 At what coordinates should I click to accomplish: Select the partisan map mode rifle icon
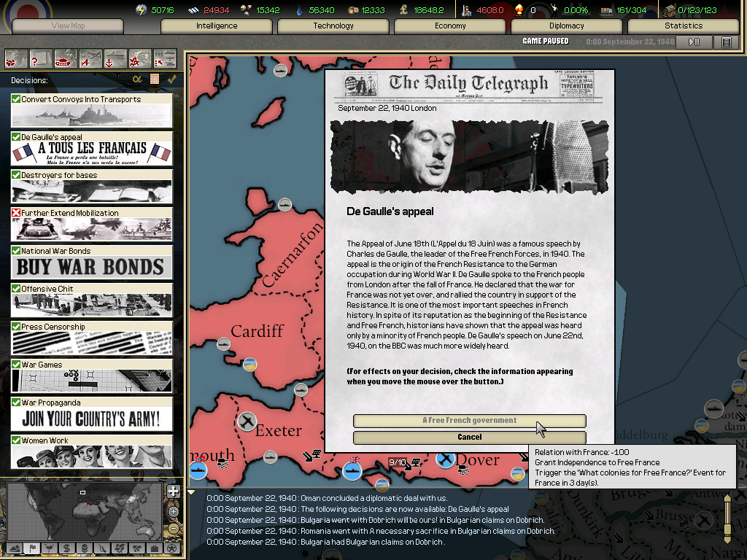[102, 548]
